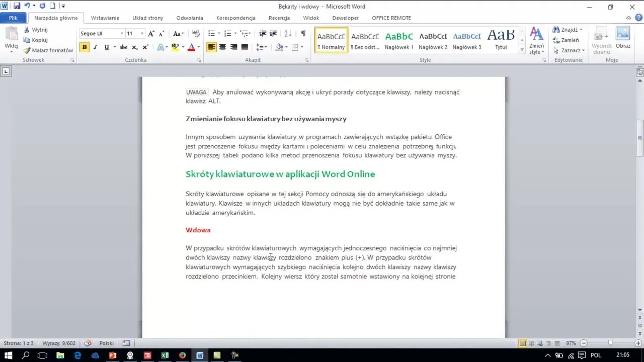The image size is (644, 362).
Task: Toggle underline formatting
Action: pyautogui.click(x=106, y=47)
